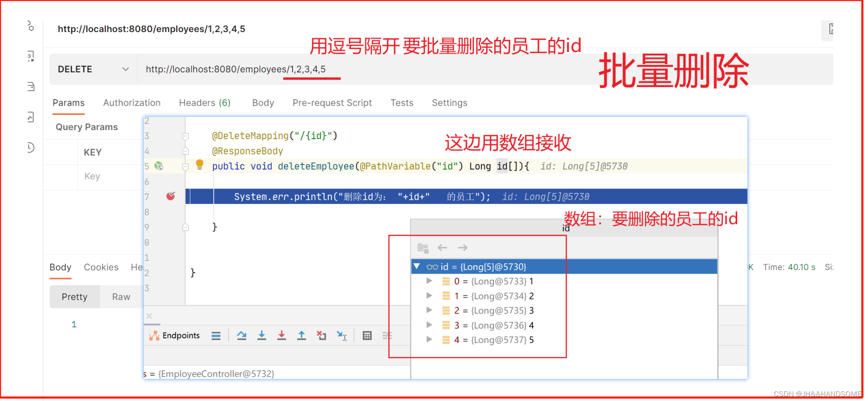Click @DeleteMapping annotation text
Viewport: 868px width, 401px height.
pos(250,136)
